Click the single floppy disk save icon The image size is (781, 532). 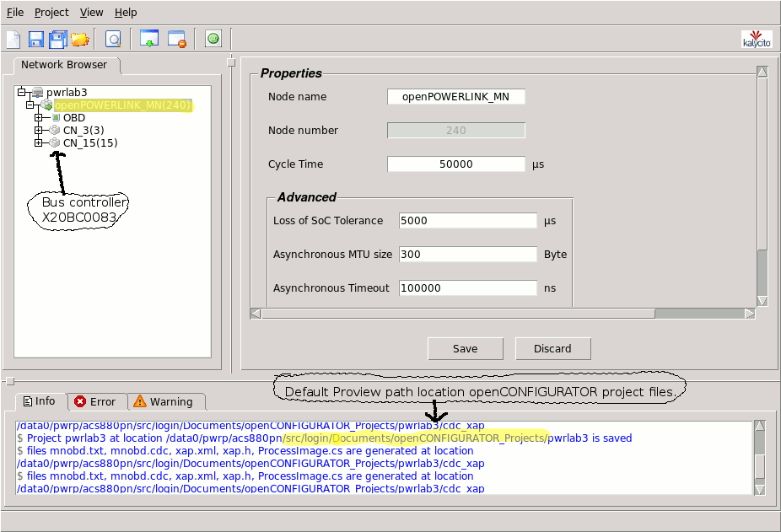pyautogui.click(x=36, y=39)
